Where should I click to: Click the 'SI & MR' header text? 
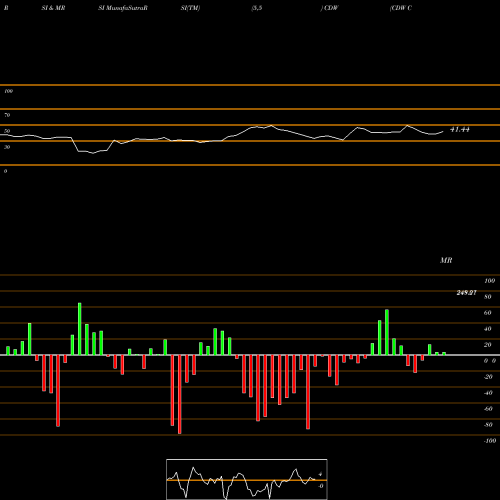point(53,8)
